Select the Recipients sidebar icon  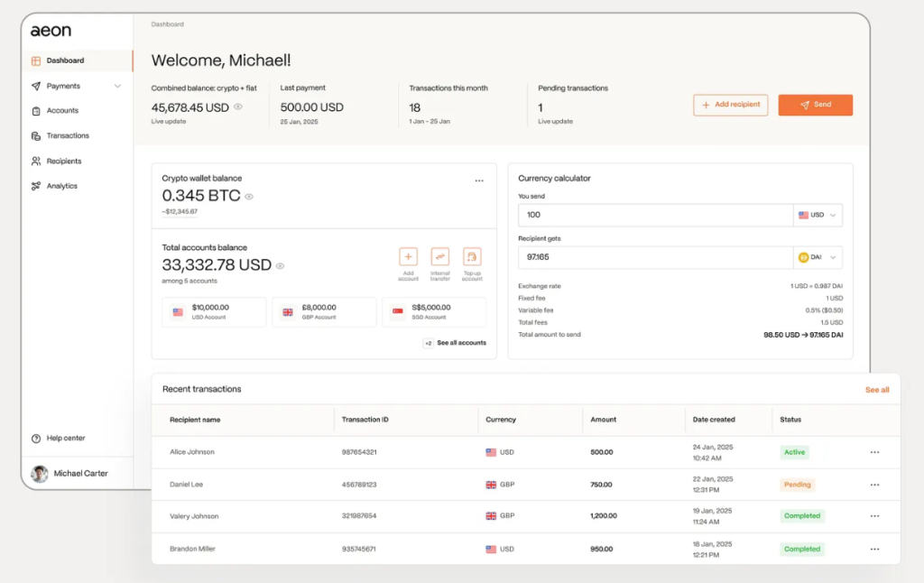(x=35, y=161)
